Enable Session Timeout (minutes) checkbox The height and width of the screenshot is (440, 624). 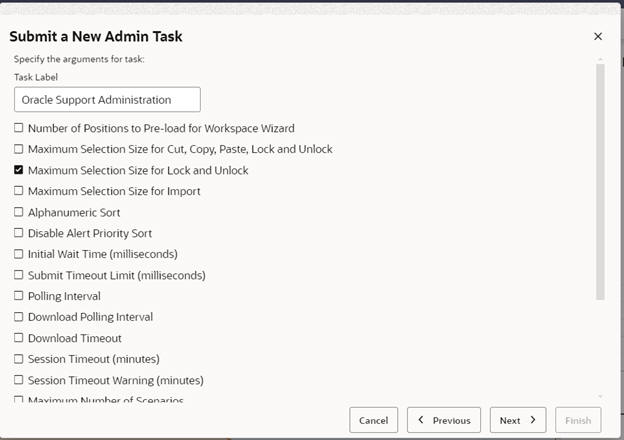pos(19,359)
